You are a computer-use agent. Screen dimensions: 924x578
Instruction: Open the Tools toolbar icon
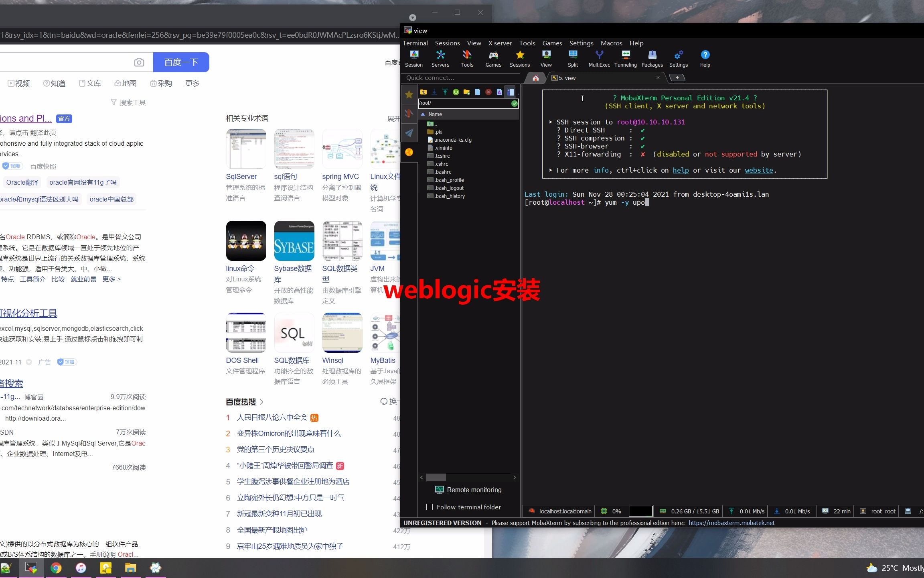pyautogui.click(x=467, y=59)
